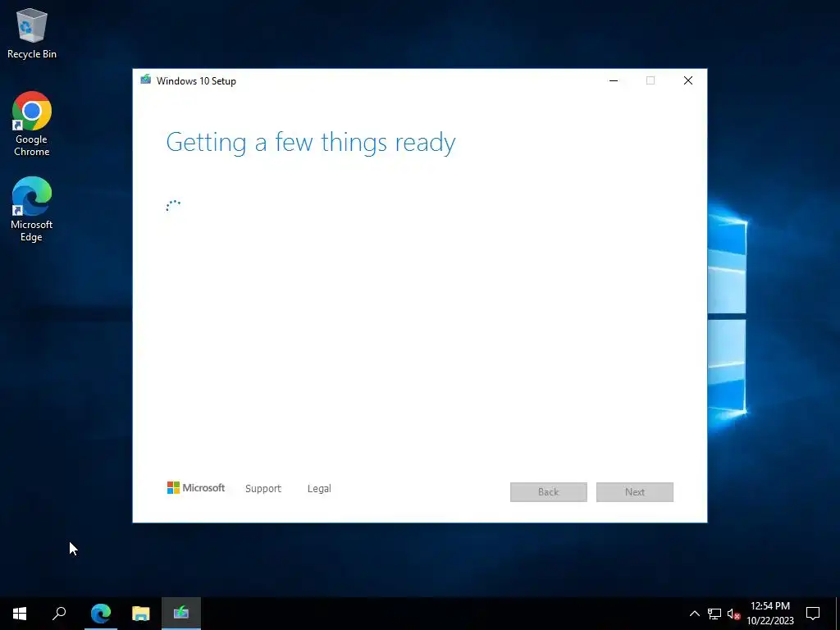Minimize the Windows 10 Setup window
The image size is (840, 630).
tap(614, 80)
